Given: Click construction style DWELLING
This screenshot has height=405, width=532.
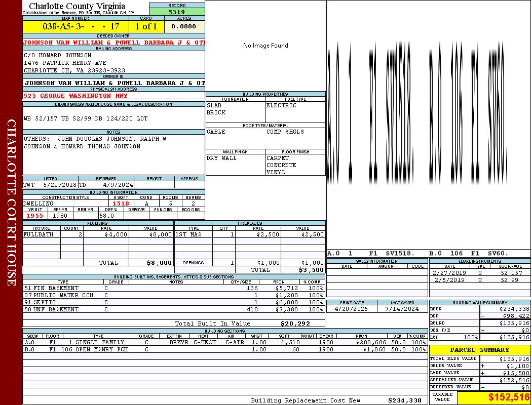Looking at the screenshot, I should [x=39, y=204].
